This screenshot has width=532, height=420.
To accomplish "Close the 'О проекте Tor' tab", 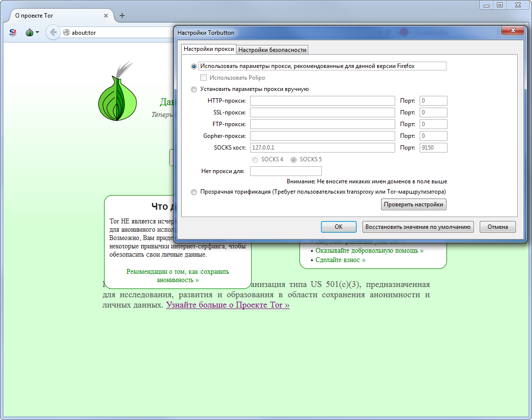I will [106, 16].
